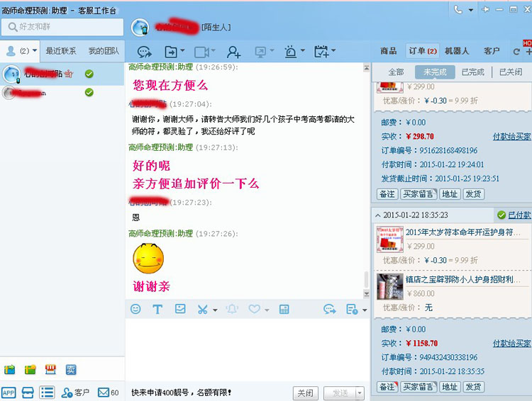532x401 pixels.
Task: Click the 好友和群 search field
Action: tap(62, 27)
